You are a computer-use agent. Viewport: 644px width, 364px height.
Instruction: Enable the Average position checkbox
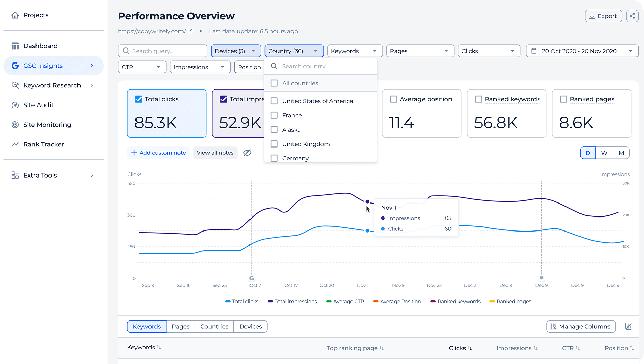pos(393,99)
